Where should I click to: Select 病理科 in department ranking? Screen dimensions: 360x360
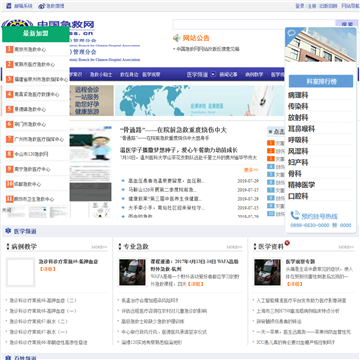(x=298, y=95)
